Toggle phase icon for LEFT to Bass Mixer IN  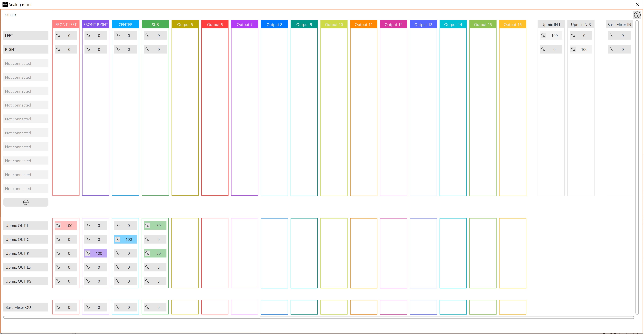tap(611, 36)
